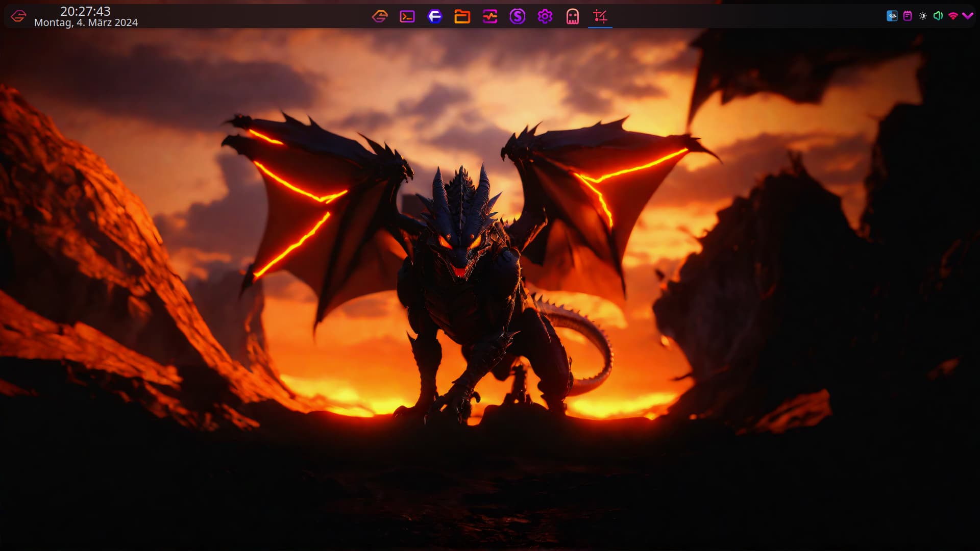Open the purple circled S app icon
Screen dimensions: 980x551
tap(518, 16)
